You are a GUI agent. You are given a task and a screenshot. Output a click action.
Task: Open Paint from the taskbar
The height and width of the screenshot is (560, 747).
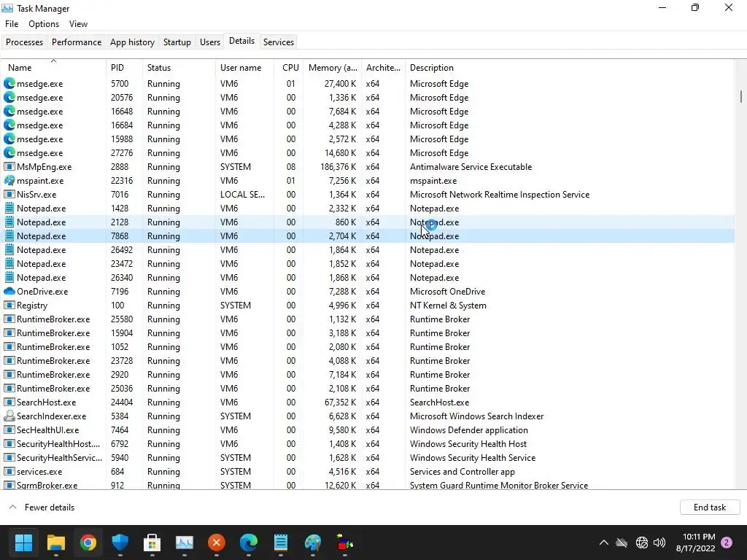click(313, 542)
